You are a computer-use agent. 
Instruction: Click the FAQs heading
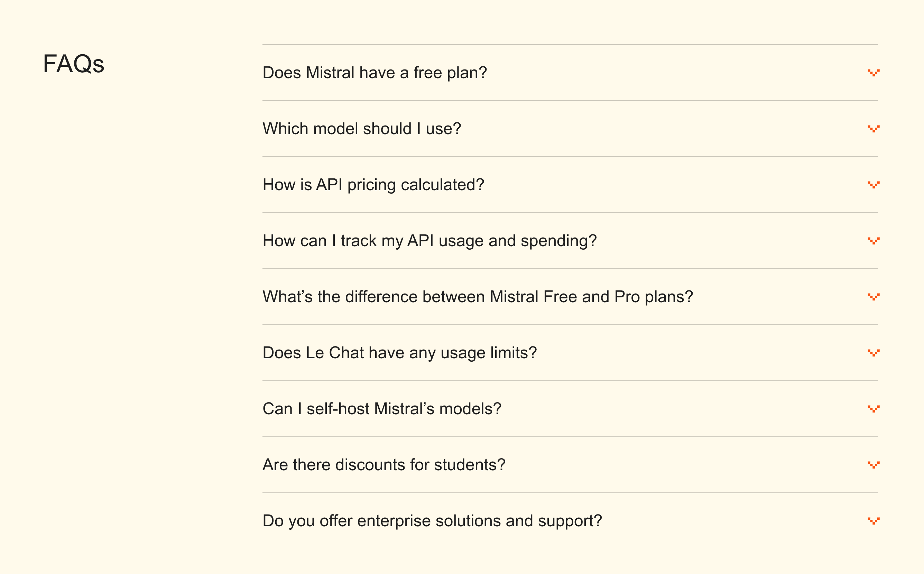[x=73, y=63]
